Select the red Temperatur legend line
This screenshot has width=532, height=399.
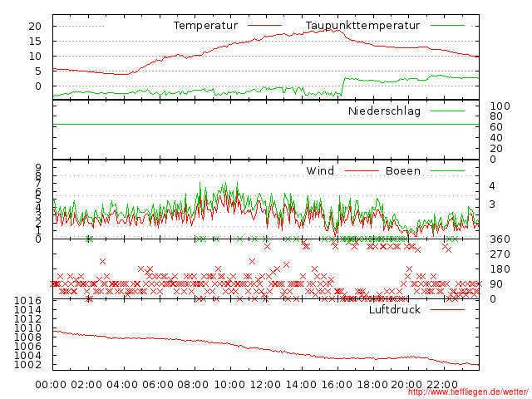click(x=264, y=26)
